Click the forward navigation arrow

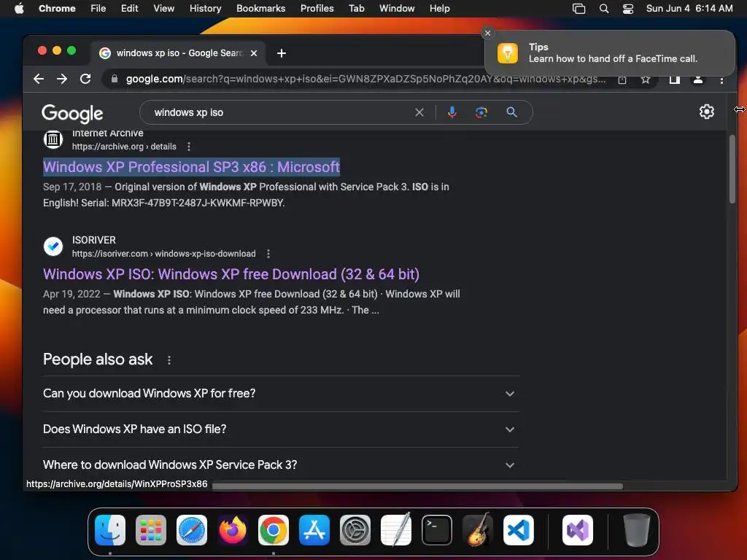62,79
